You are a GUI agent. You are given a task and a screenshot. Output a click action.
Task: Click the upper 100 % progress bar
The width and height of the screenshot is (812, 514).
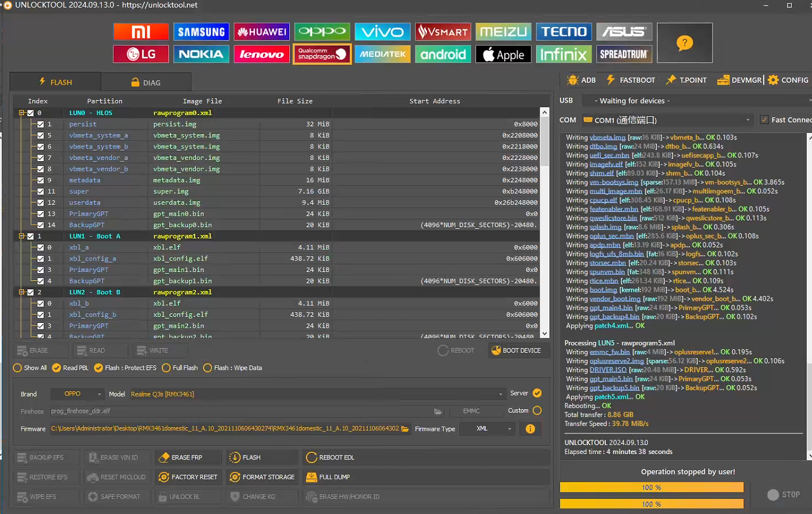pyautogui.click(x=652, y=488)
